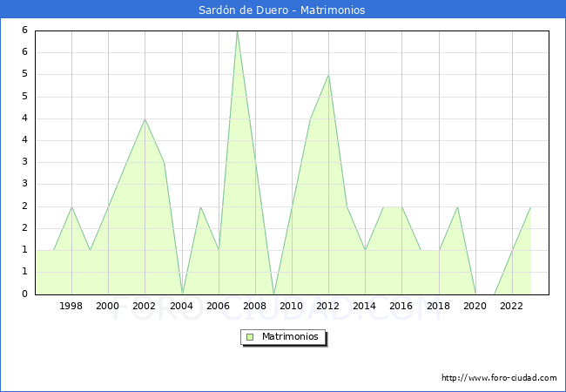Click the x-axis label 2016
This screenshot has height=392, width=566.
point(401,306)
